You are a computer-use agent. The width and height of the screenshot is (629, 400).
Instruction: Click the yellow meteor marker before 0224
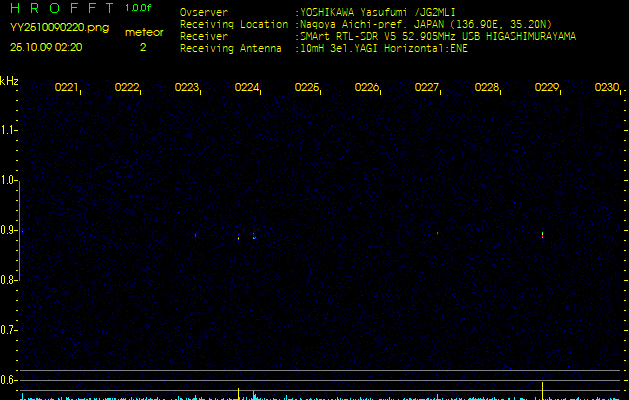238,394
